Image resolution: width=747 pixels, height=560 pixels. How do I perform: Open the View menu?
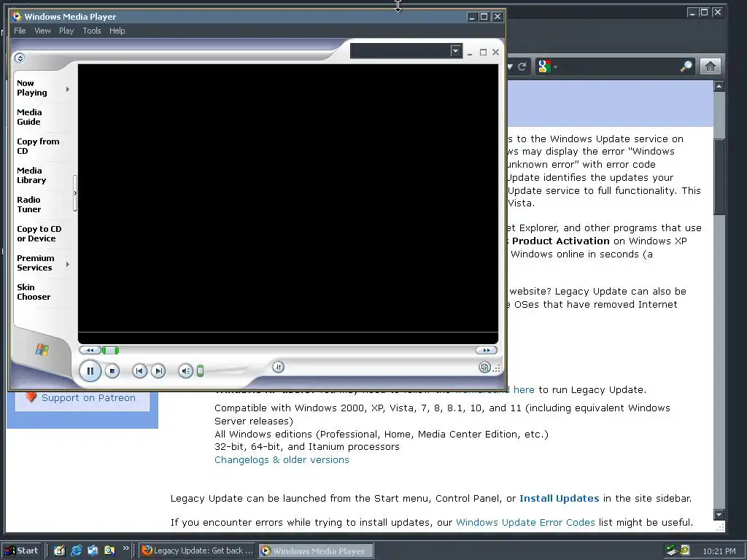coord(42,31)
